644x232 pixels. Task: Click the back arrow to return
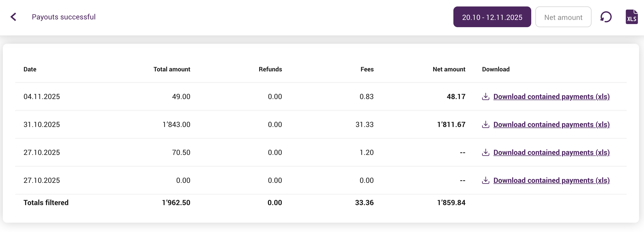[x=13, y=17]
